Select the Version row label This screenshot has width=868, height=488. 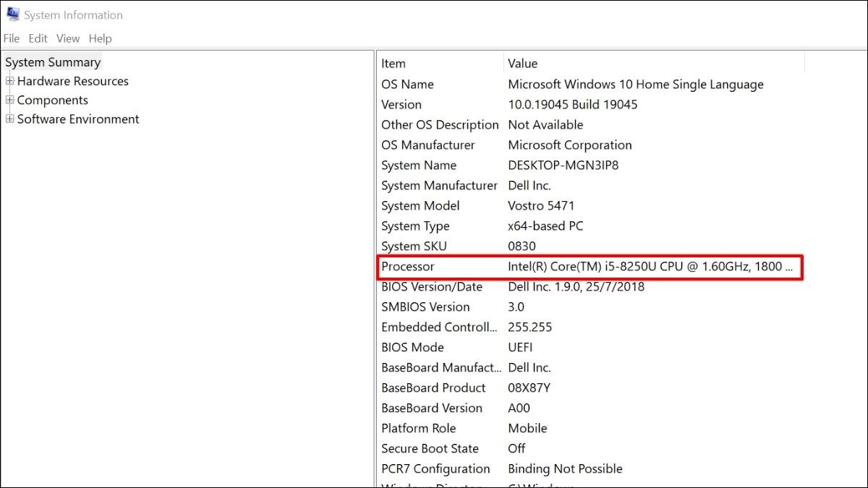401,105
